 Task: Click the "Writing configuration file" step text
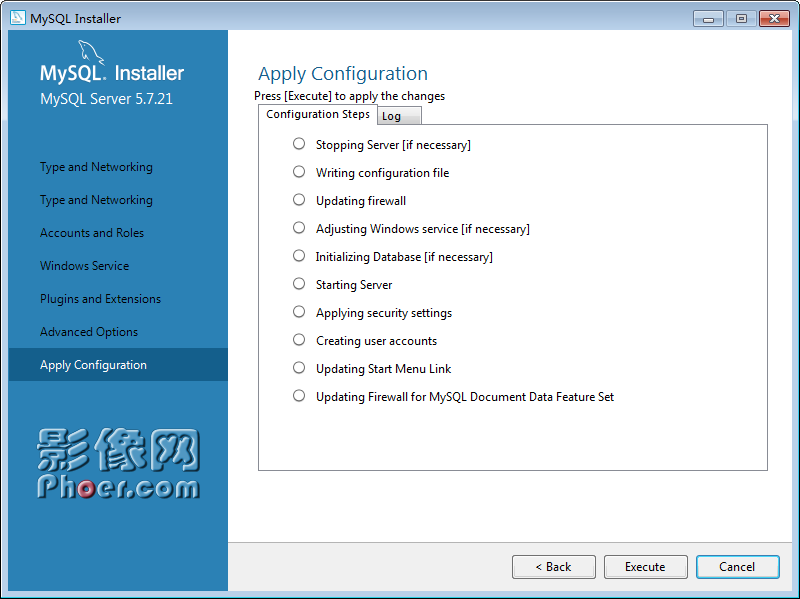pos(383,173)
